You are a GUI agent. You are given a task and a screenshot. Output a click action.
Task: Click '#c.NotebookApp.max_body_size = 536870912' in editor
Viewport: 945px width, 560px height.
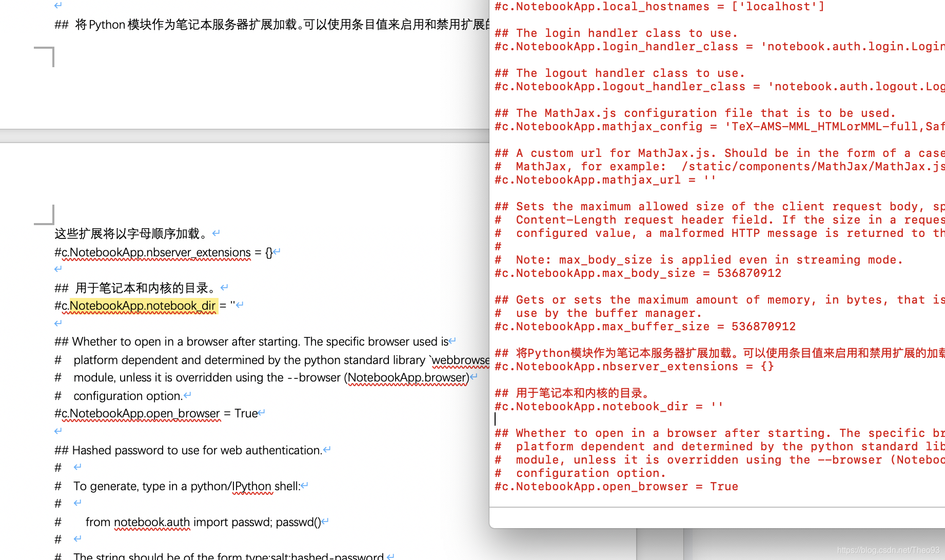(x=638, y=273)
